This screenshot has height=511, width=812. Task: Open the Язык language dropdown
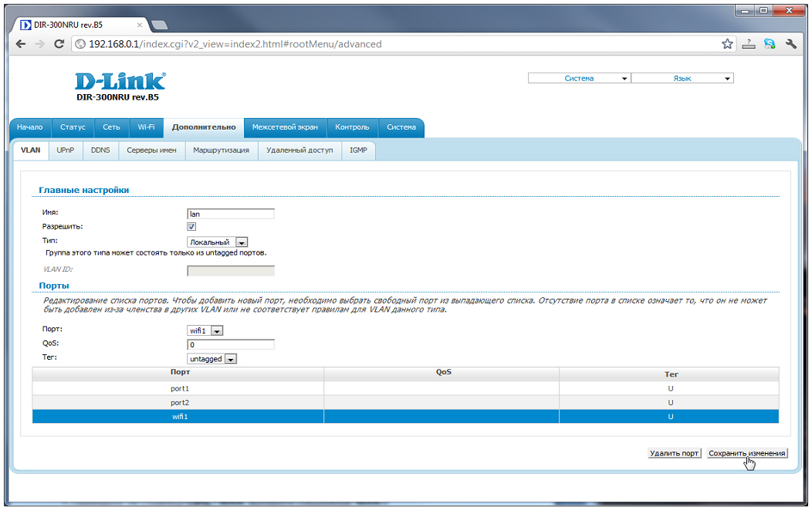pyautogui.click(x=682, y=79)
